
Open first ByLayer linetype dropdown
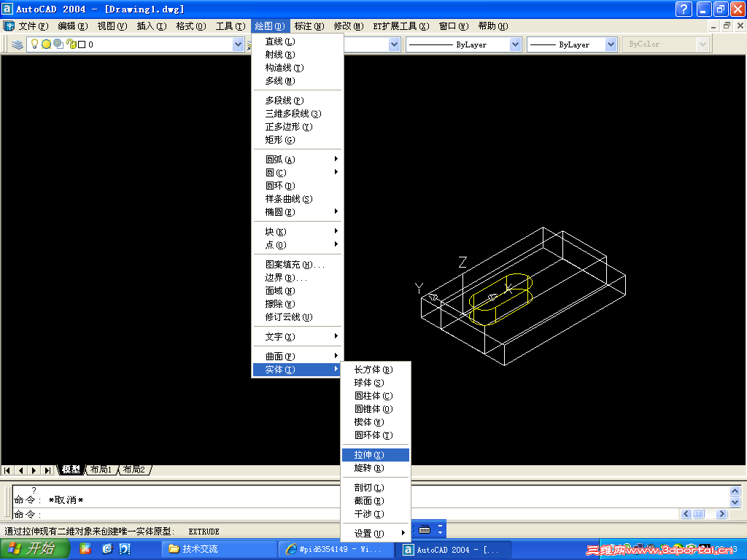pos(515,44)
